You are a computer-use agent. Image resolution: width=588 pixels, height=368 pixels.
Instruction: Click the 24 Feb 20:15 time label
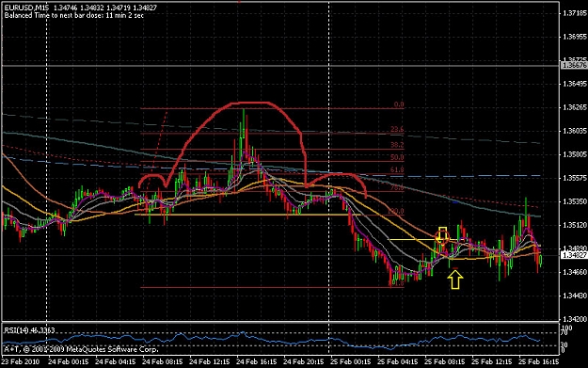303,361
